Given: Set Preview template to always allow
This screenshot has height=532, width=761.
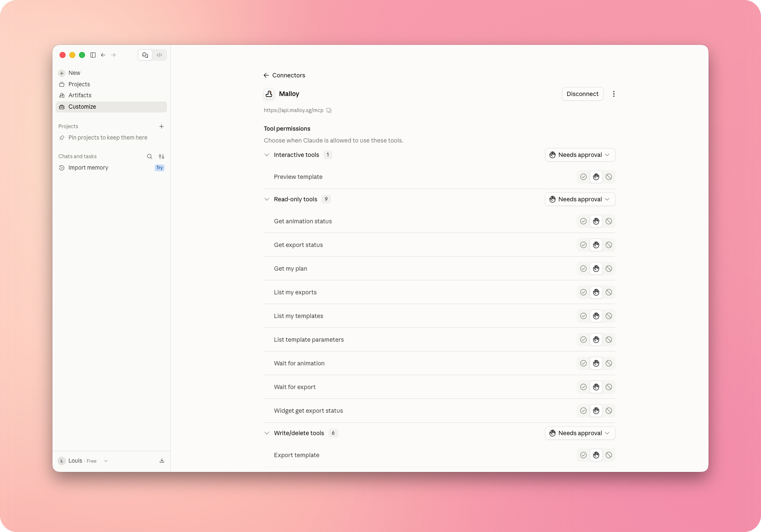Looking at the screenshot, I should point(583,177).
